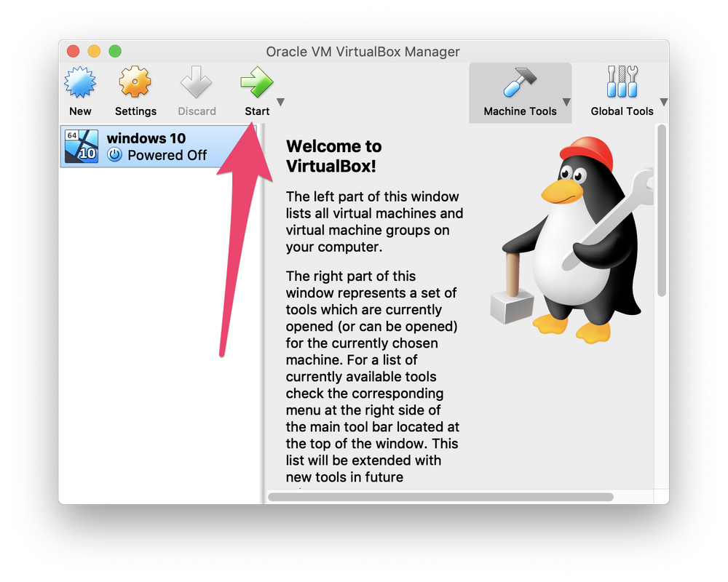
Task: Create a new virtual machine with the New icon
Action: click(x=80, y=81)
